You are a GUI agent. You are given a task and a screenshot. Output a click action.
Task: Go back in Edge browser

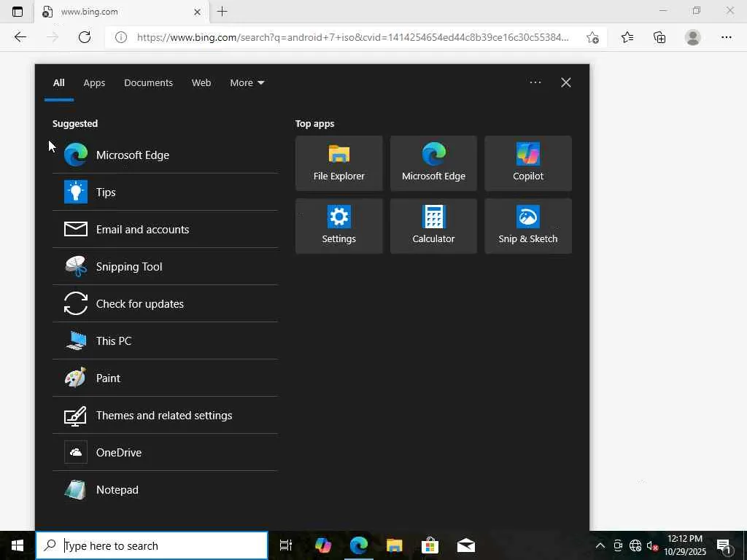coord(20,37)
